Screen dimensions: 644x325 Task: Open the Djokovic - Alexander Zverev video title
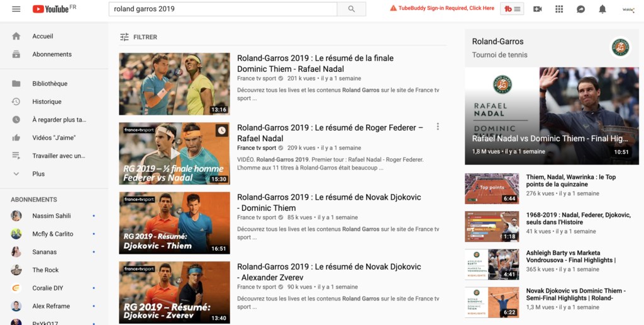[x=329, y=272]
